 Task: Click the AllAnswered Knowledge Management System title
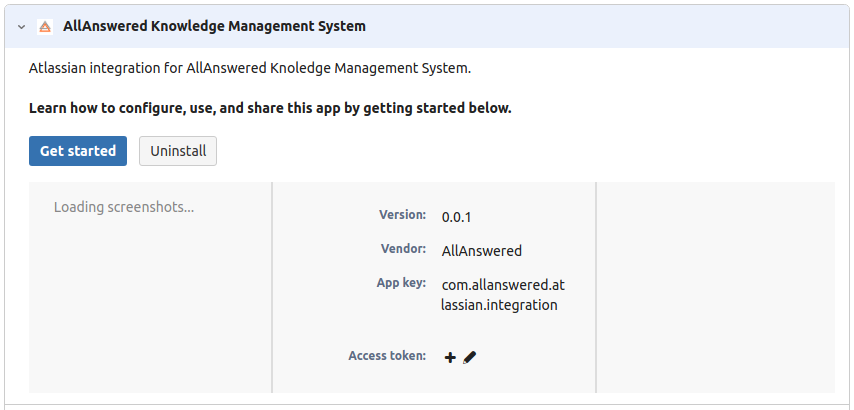(x=214, y=26)
